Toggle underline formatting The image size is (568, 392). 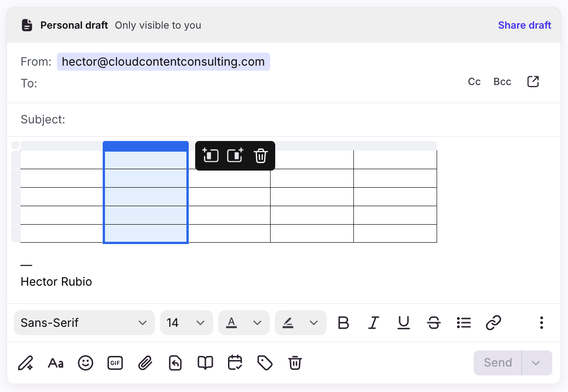404,323
